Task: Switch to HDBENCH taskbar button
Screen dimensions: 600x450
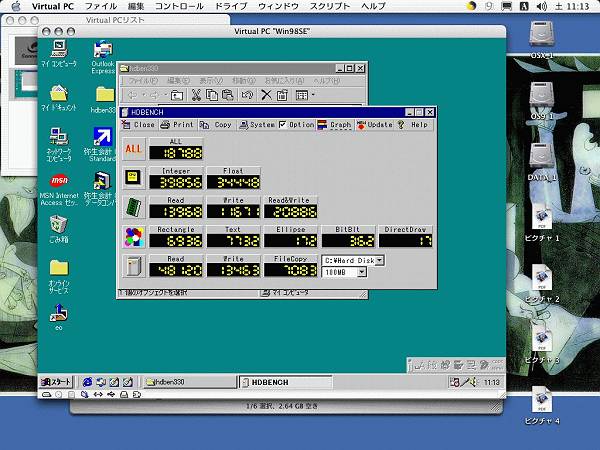Action: point(285,382)
